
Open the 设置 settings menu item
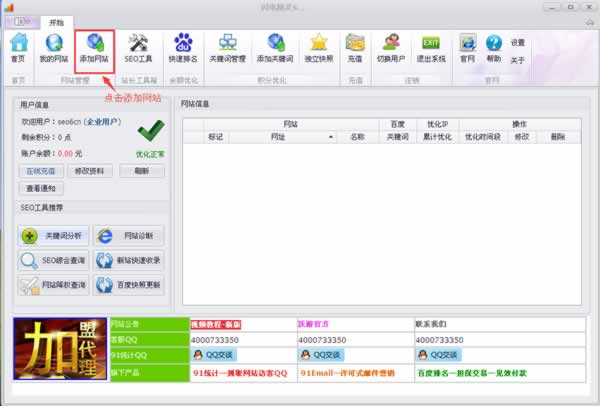(x=518, y=43)
